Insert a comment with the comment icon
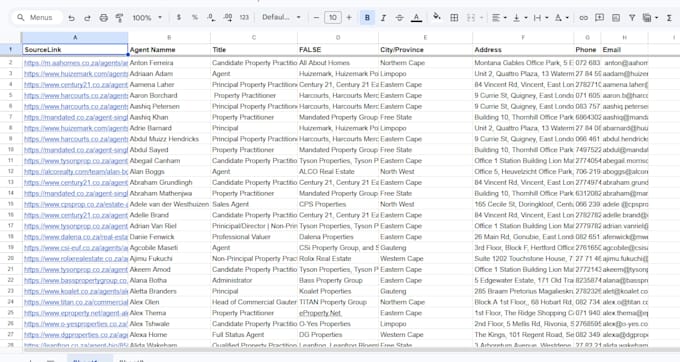The image size is (680, 362). click(x=599, y=18)
